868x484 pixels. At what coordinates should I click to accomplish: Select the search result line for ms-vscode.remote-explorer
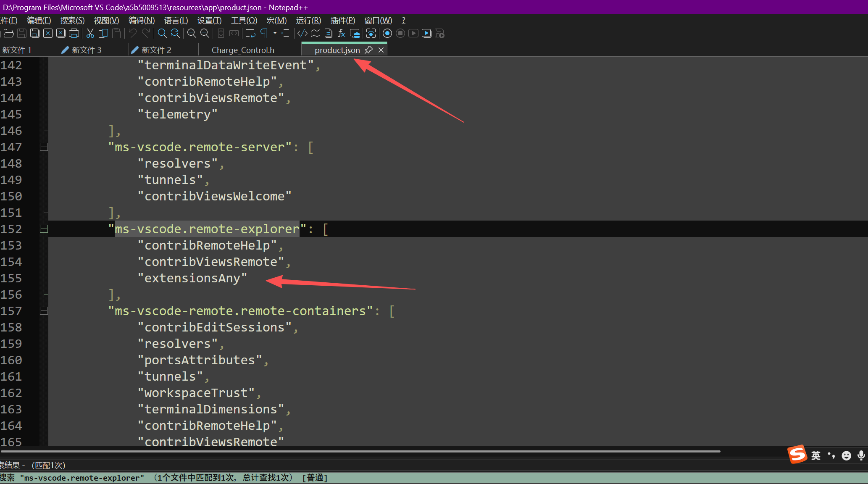pyautogui.click(x=434, y=478)
